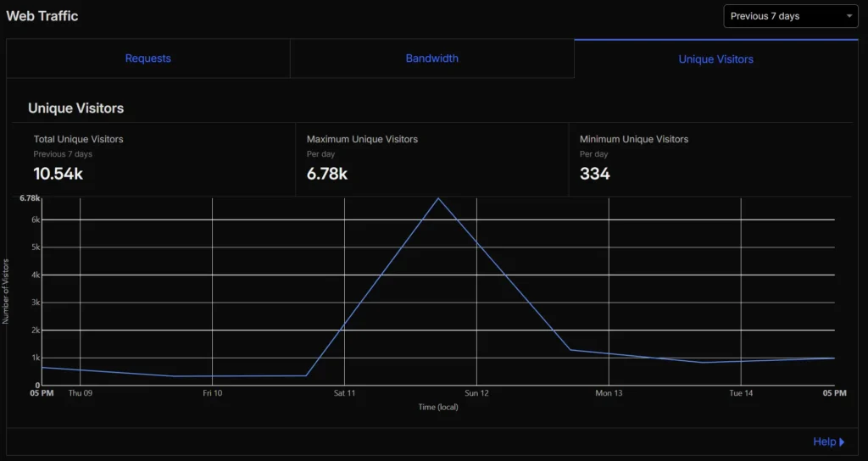The height and width of the screenshot is (461, 868).
Task: Click the 10.54k Total Unique Visitors value
Action: [58, 174]
